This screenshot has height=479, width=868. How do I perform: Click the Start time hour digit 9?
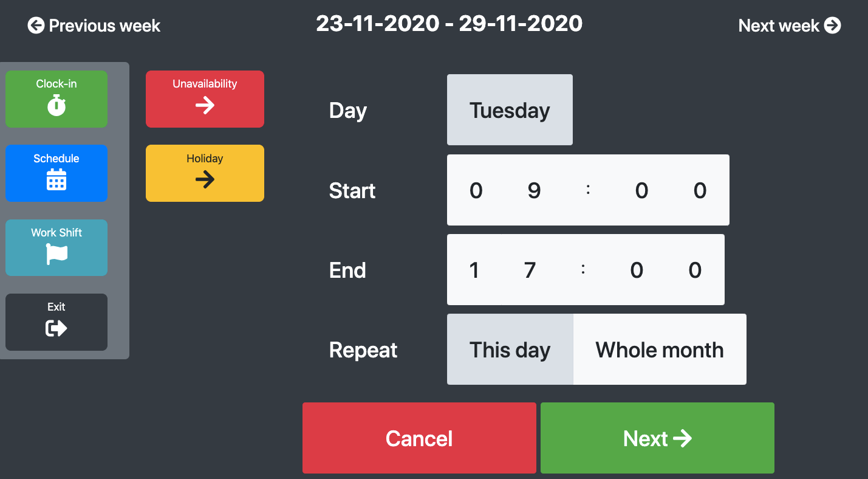tap(534, 191)
